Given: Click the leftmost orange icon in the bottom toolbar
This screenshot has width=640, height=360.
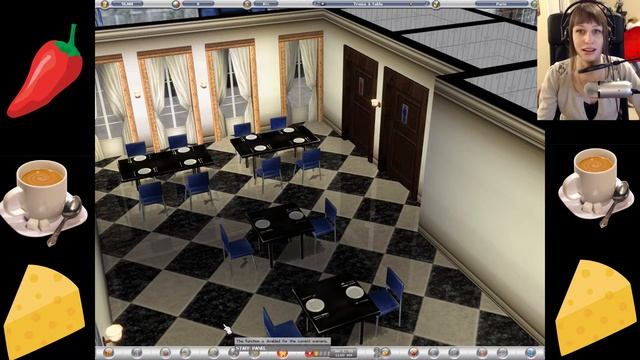Looking at the screenshot, I should pos(109,352).
